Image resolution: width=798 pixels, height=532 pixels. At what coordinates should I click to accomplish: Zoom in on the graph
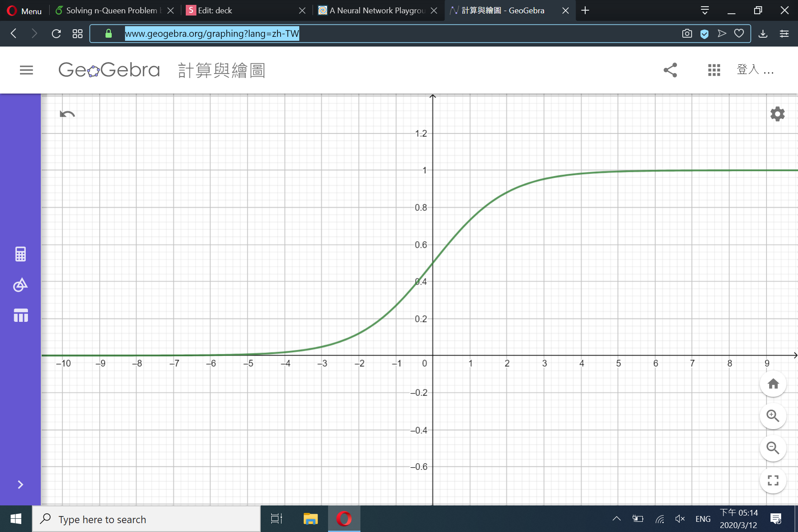pyautogui.click(x=773, y=416)
